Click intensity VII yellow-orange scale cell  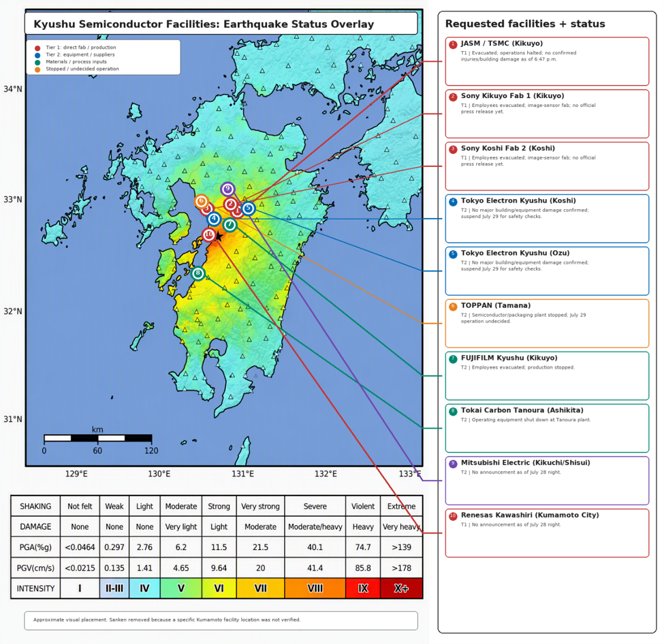[260, 588]
